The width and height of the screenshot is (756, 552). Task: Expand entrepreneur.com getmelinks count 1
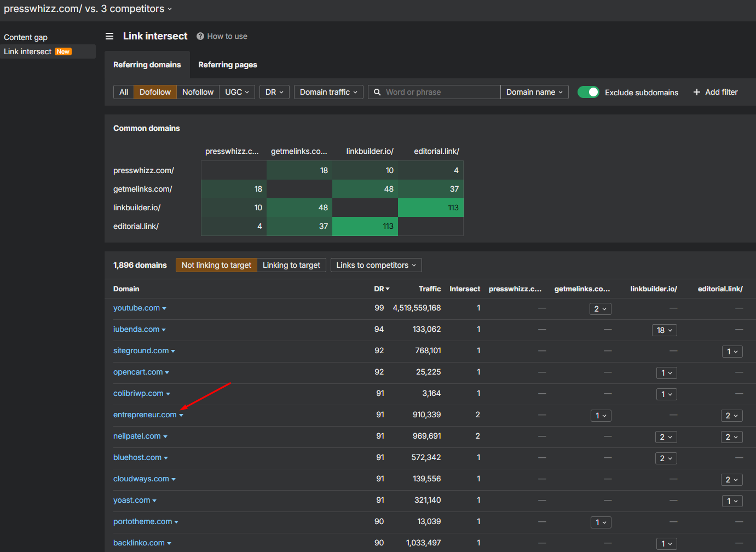(x=601, y=416)
